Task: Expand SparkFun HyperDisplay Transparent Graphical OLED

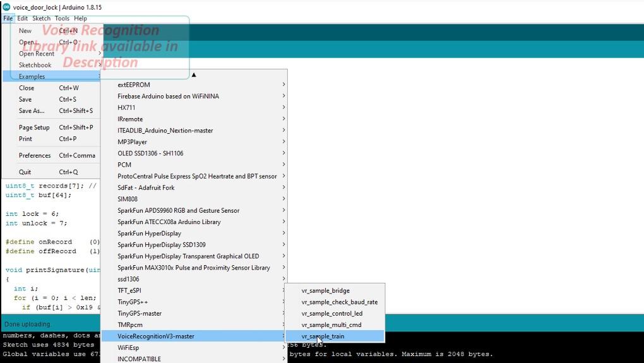Action: (194, 256)
